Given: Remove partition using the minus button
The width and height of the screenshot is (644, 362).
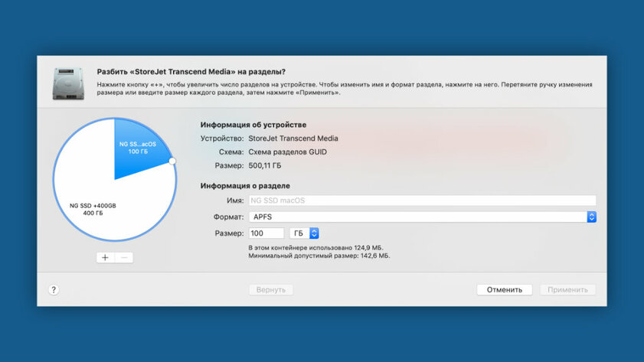Looking at the screenshot, I should click(124, 257).
